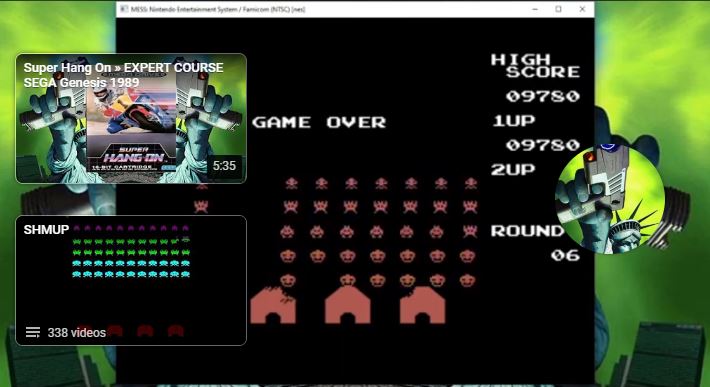The height and width of the screenshot is (387, 710).
Task: Click the GAME OVER text
Action: (319, 122)
